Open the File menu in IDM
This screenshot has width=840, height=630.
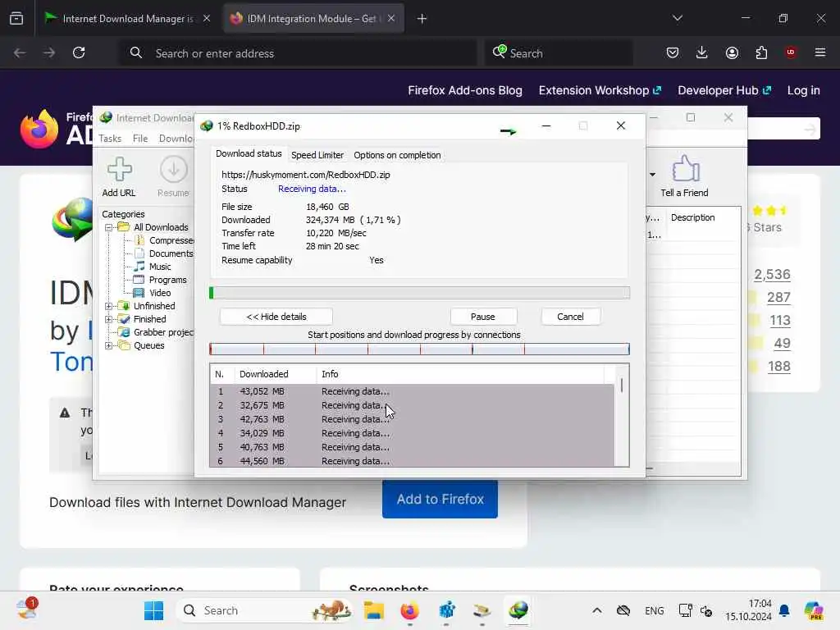139,139
